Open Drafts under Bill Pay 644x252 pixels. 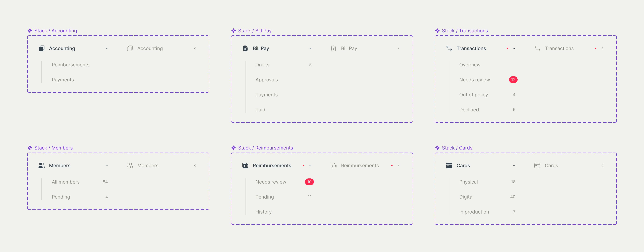tap(262, 65)
